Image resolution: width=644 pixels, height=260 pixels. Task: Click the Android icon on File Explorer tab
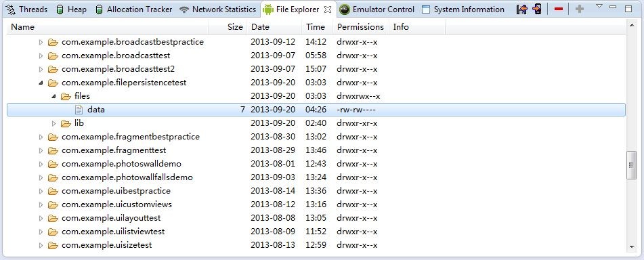268,9
